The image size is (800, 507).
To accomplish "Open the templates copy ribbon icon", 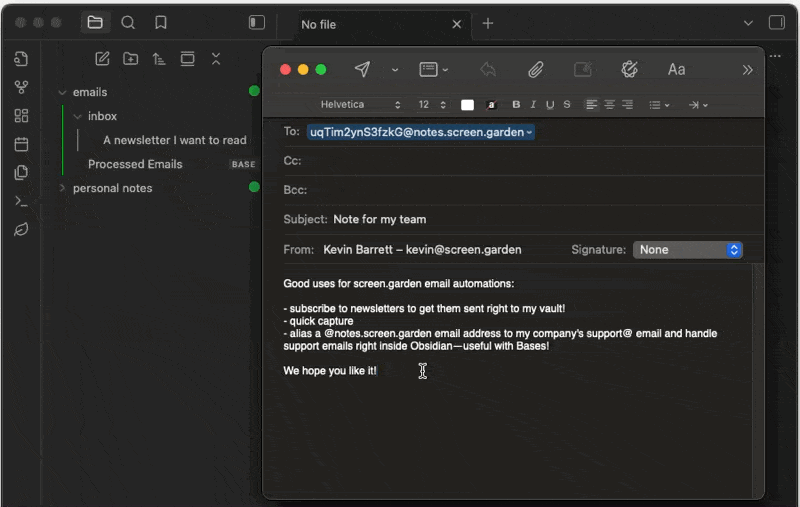I will (x=21, y=172).
